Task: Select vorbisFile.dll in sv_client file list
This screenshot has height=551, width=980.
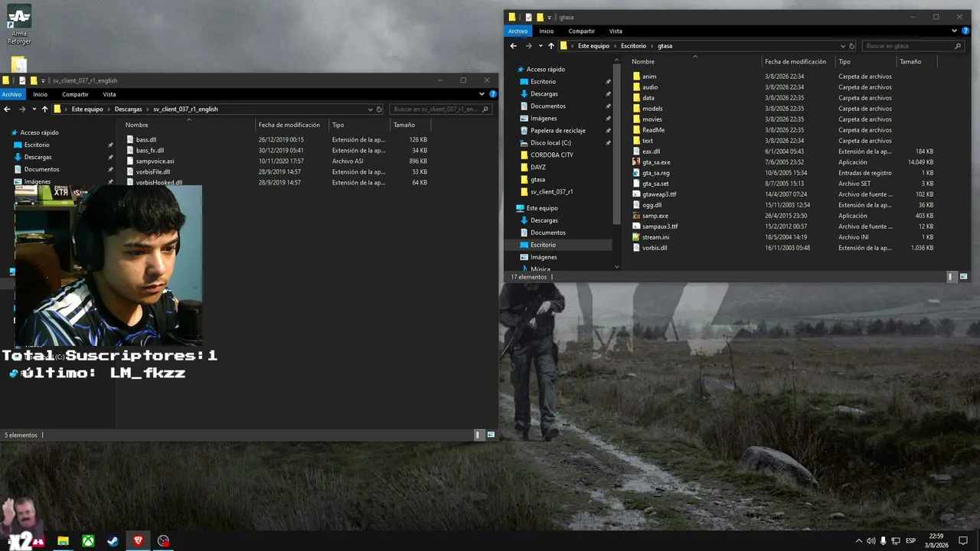Action: point(153,172)
